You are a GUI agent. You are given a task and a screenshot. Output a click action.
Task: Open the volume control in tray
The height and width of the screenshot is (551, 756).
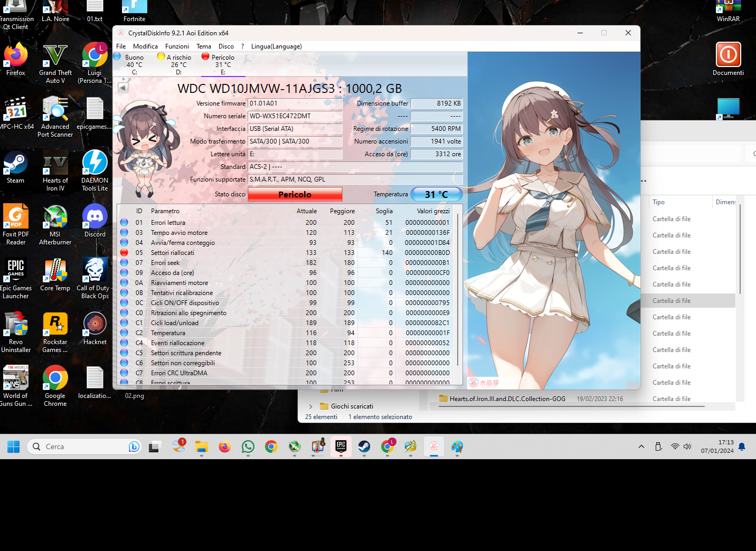(687, 446)
